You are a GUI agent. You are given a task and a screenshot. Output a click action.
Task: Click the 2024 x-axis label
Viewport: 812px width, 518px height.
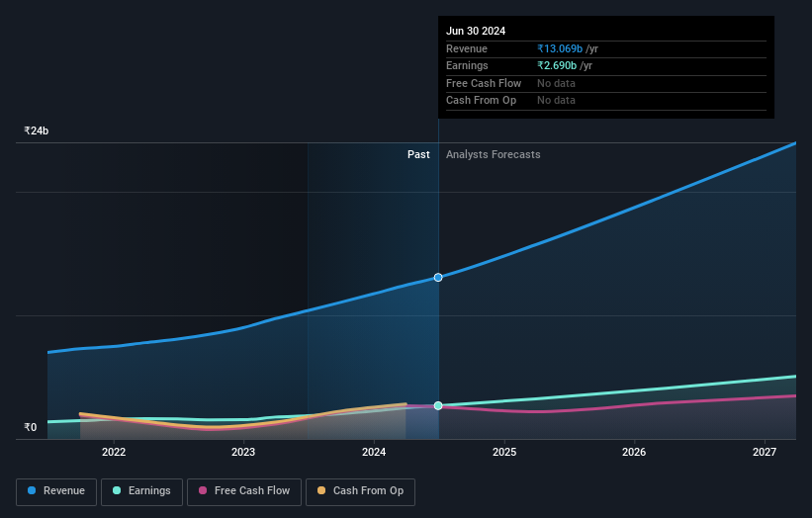374,452
